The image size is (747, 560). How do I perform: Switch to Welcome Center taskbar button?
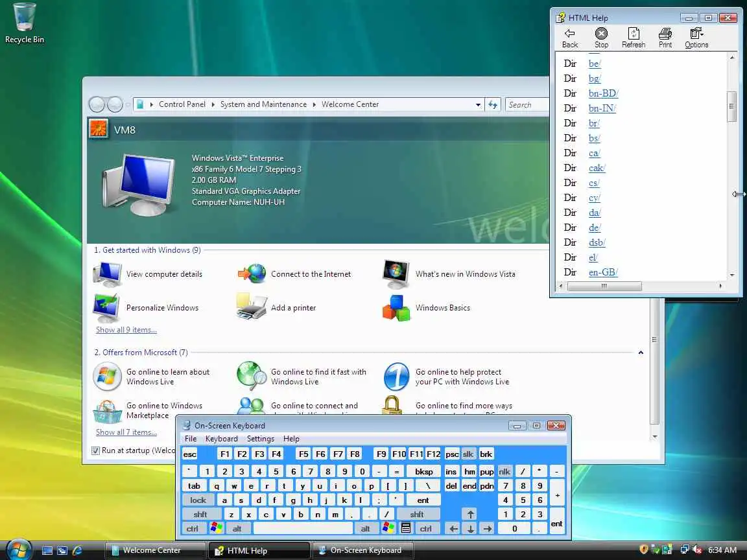pyautogui.click(x=156, y=550)
